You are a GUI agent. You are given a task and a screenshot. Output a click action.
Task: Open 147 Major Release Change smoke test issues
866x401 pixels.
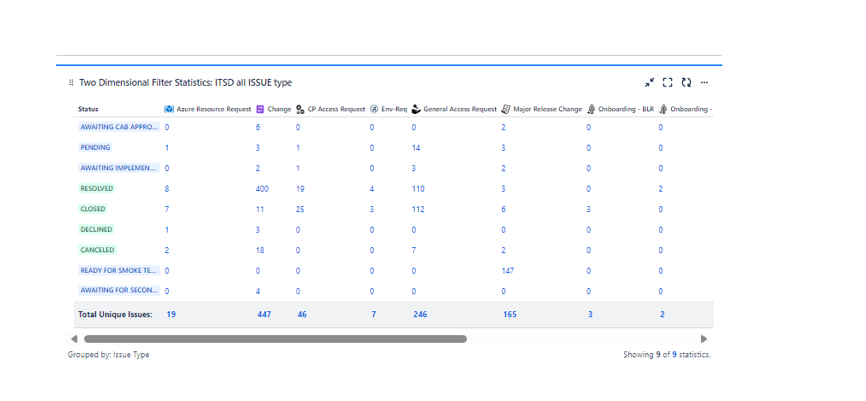click(x=508, y=271)
